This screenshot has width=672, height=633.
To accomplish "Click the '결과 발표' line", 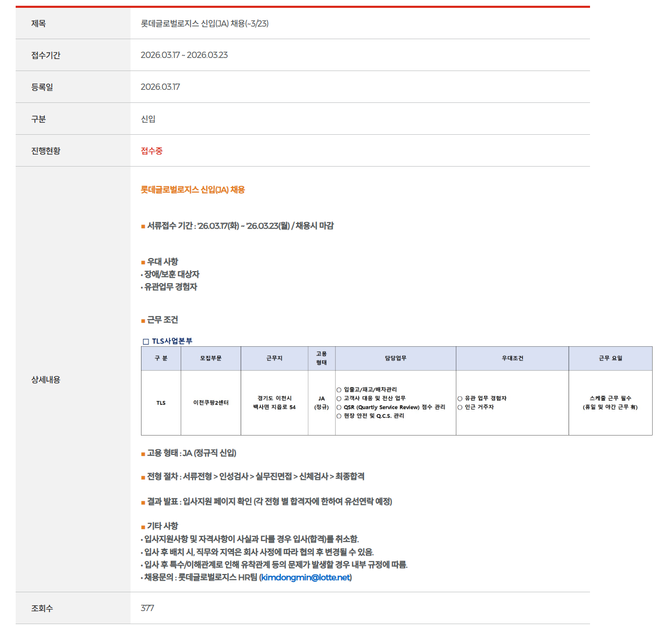I will click(x=267, y=501).
